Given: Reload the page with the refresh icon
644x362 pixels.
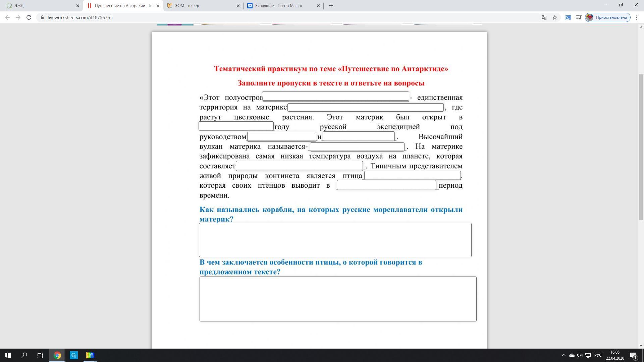Looking at the screenshot, I should (29, 17).
